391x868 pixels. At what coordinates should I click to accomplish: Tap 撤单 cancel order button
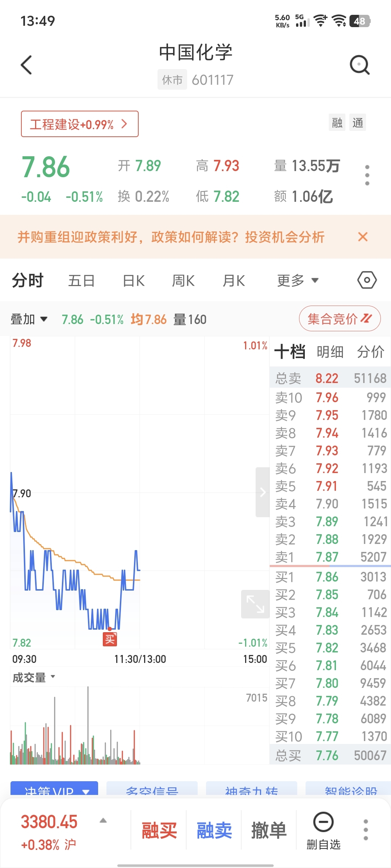click(x=269, y=830)
